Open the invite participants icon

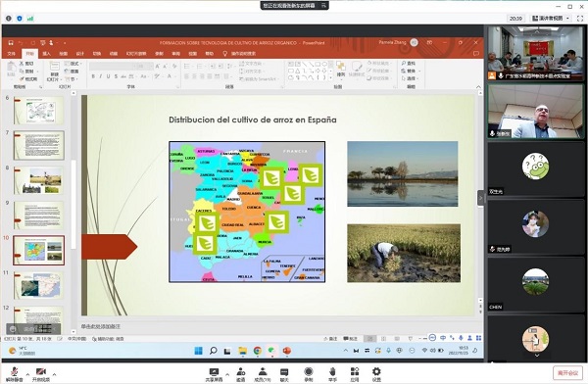pyautogui.click(x=241, y=374)
